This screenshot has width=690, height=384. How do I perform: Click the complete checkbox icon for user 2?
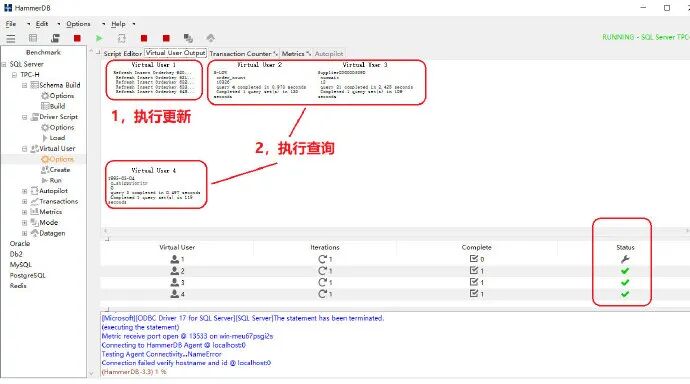473,270
